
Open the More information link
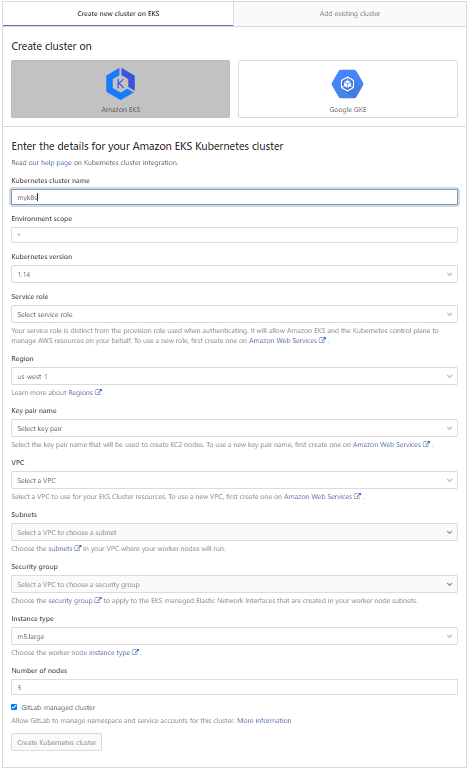[264, 720]
